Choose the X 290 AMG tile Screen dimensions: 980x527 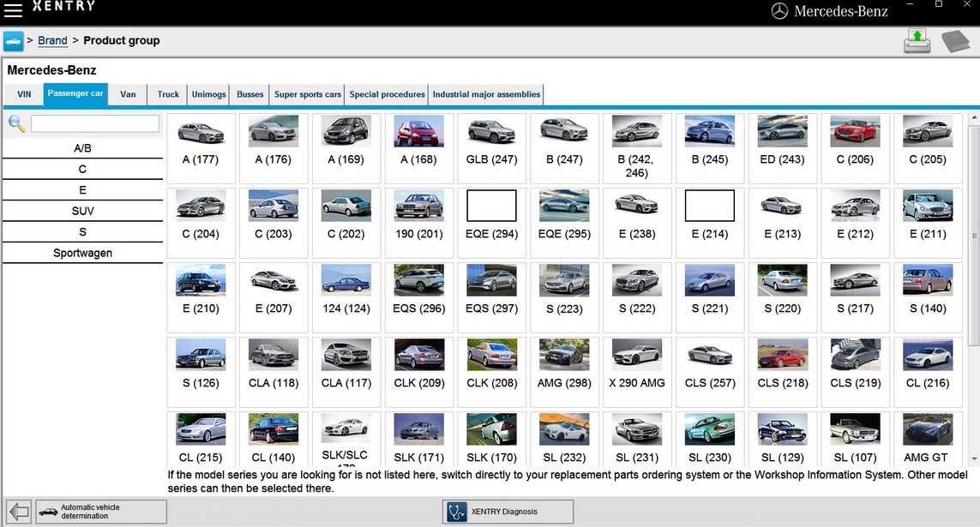click(x=637, y=372)
